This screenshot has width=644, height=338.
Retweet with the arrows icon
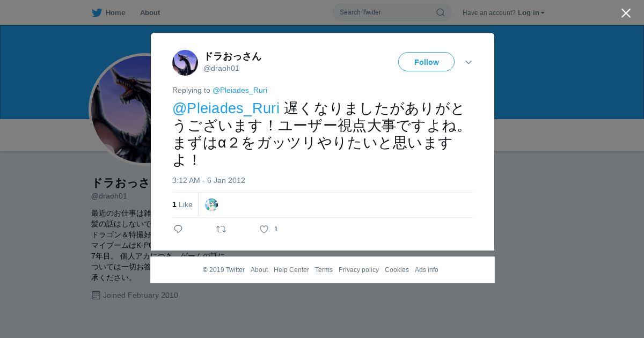221,229
